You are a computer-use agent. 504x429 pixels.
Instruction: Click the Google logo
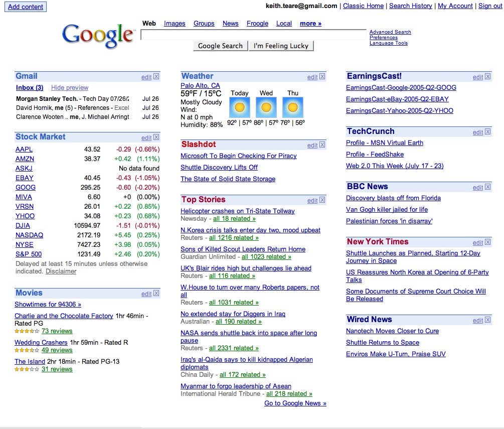coord(98,36)
